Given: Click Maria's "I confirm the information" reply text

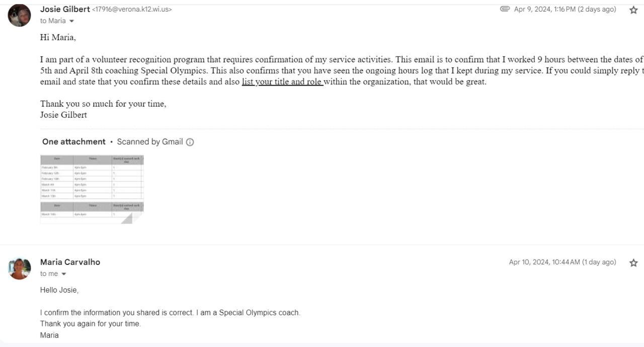Looking at the screenshot, I should pyautogui.click(x=170, y=313).
